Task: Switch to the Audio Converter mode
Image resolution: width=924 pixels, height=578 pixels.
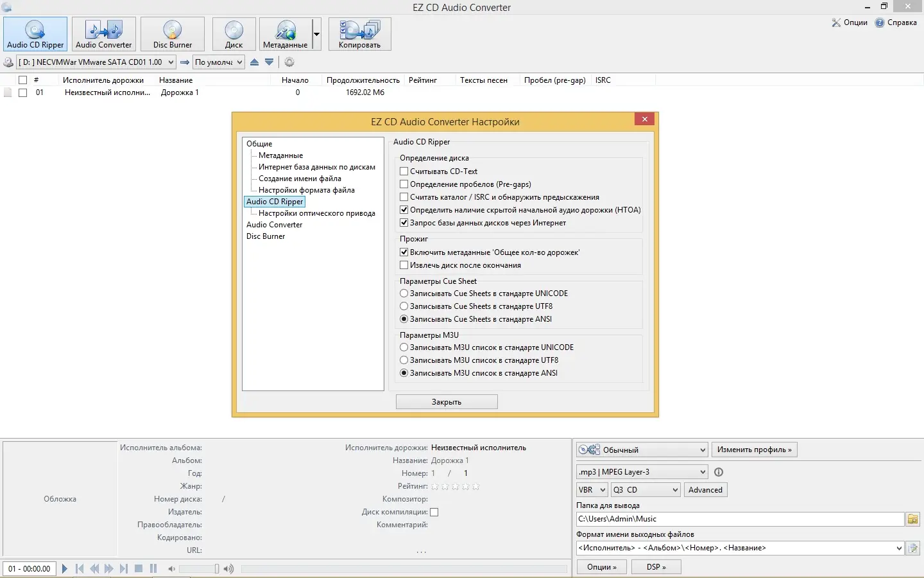Action: 104,34
